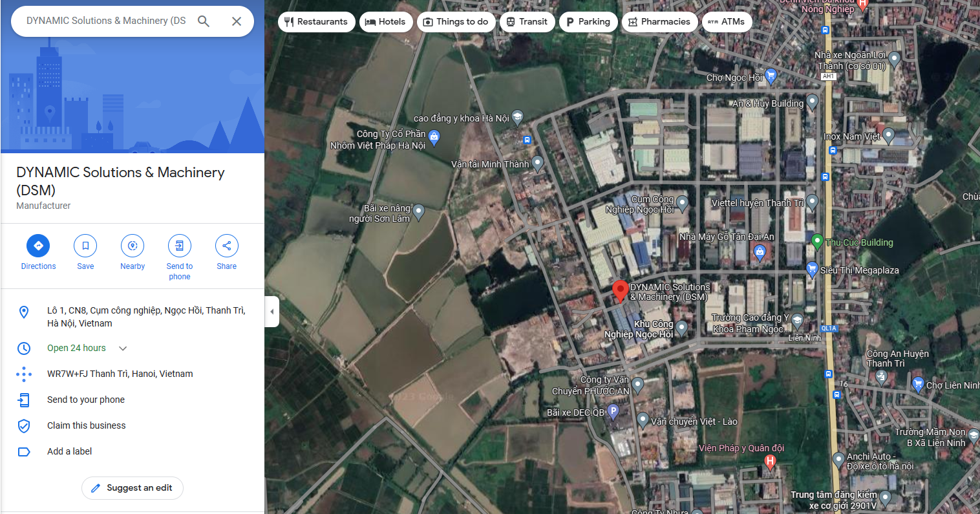Open Nearby search icon
The height and width of the screenshot is (514, 980).
pyautogui.click(x=133, y=246)
